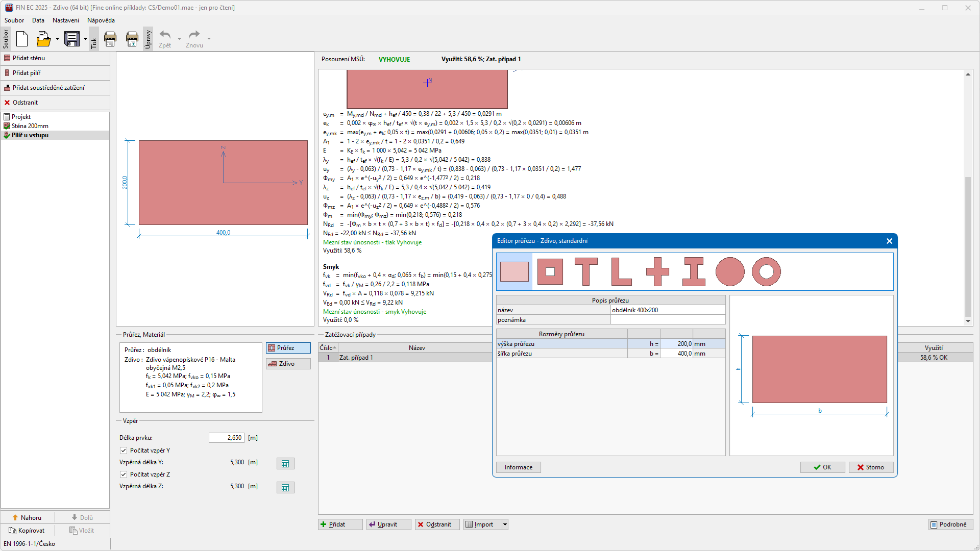
Task: Select the I-shaped cross-section icon
Action: 694,271
